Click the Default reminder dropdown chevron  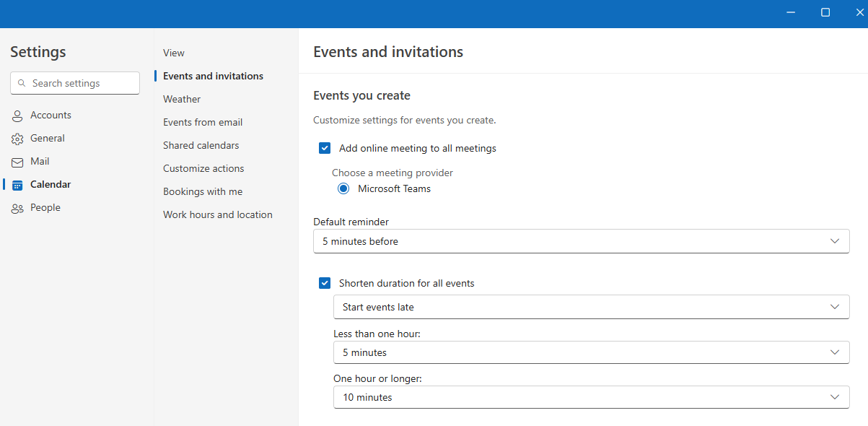point(835,240)
